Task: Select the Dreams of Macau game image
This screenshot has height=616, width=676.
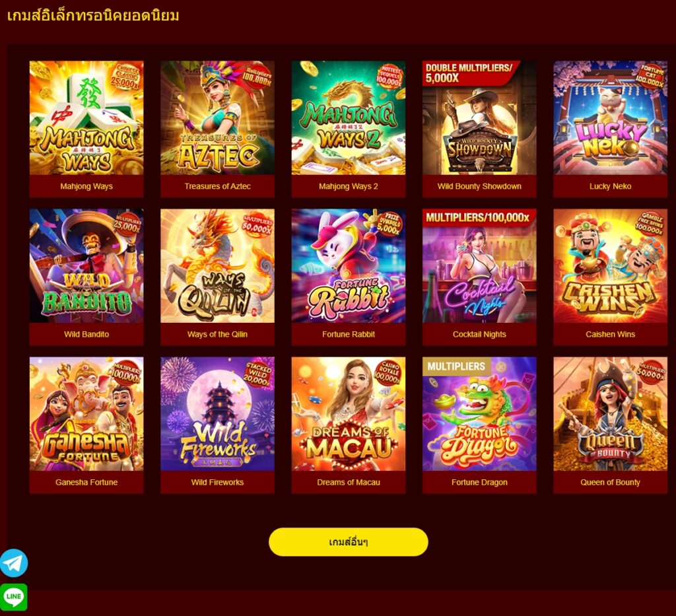Action: [x=349, y=414]
